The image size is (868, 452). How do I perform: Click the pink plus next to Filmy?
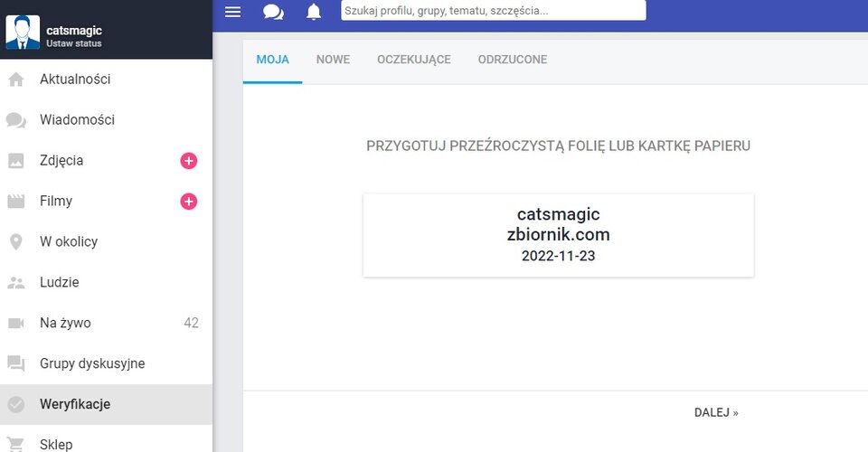tap(188, 202)
